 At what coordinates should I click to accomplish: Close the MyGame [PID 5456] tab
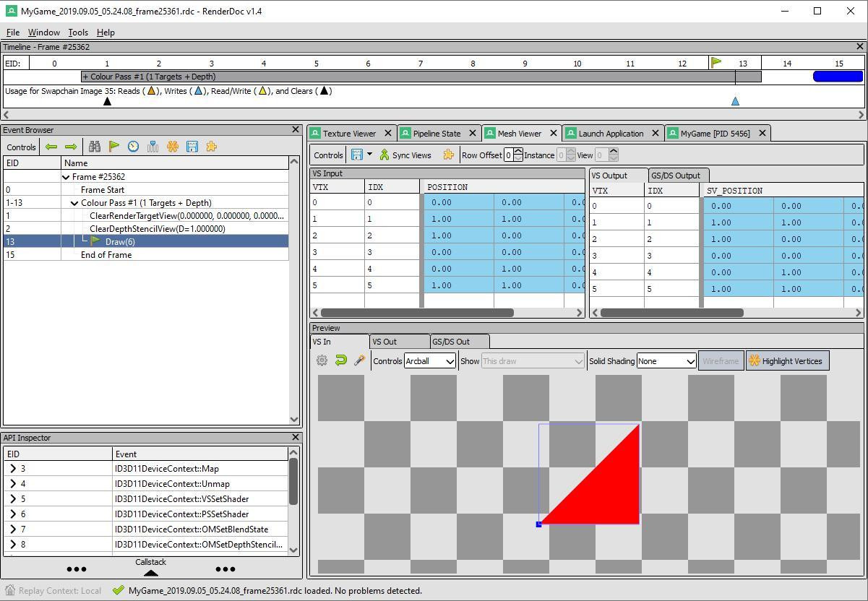(762, 133)
